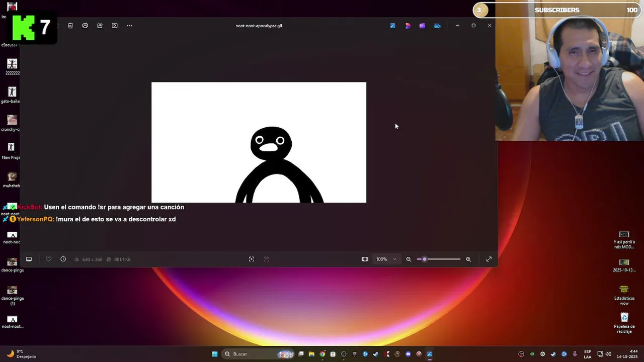Select the Estadísticas wow desktop file

coord(624,295)
